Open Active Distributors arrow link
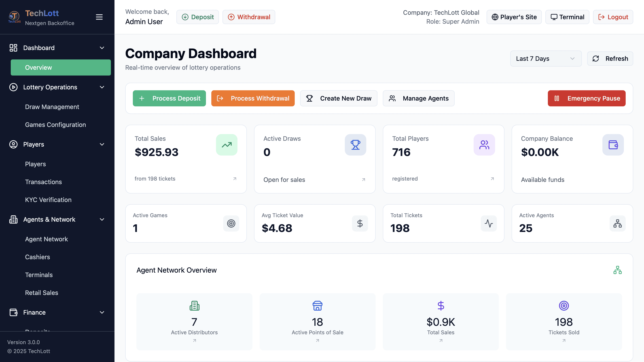This screenshot has height=362, width=644. (194, 341)
